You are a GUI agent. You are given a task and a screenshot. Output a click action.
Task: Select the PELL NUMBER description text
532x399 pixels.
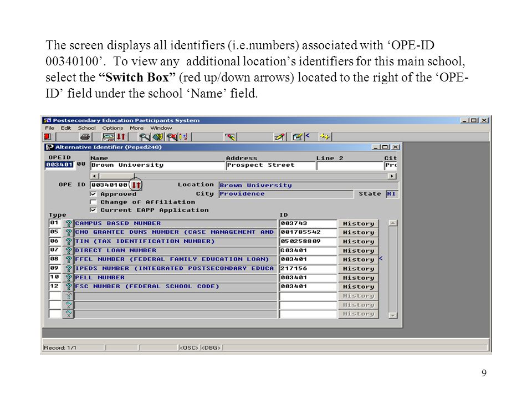coord(100,278)
